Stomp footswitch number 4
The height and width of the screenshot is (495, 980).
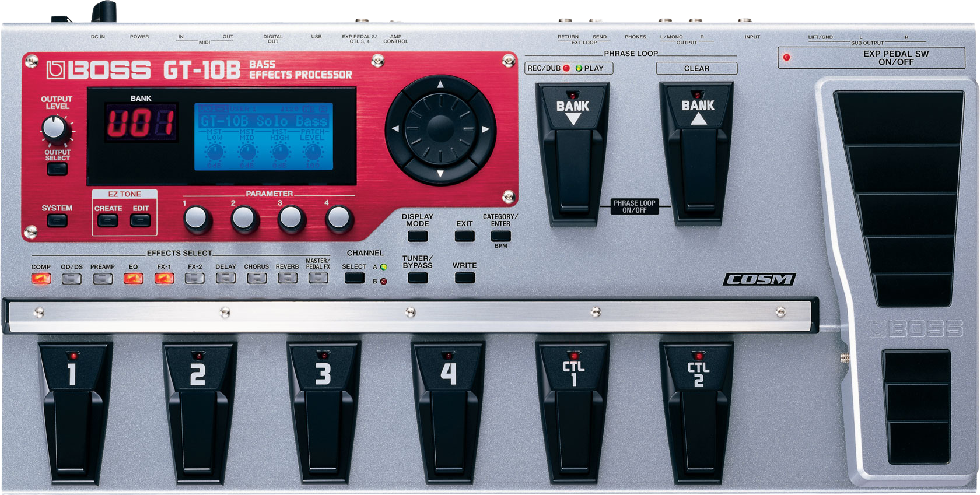(448, 413)
